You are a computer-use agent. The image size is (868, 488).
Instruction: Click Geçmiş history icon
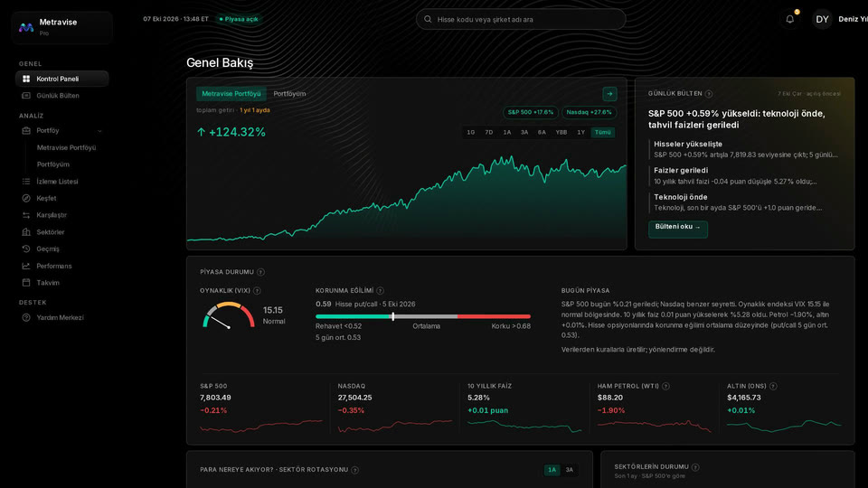[26, 249]
